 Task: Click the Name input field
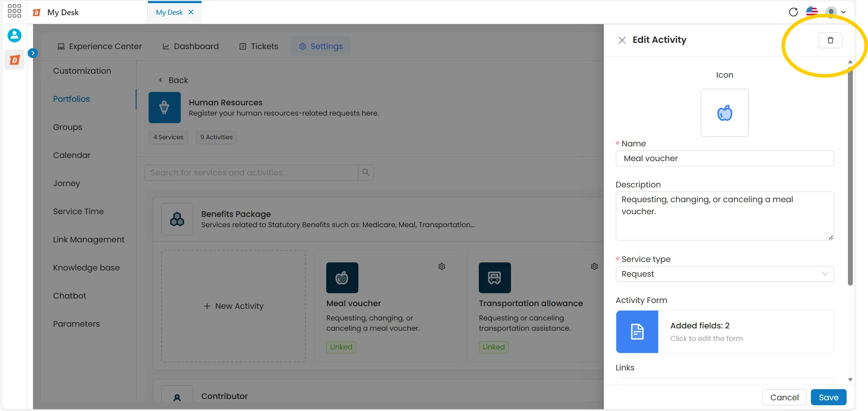[x=724, y=158]
